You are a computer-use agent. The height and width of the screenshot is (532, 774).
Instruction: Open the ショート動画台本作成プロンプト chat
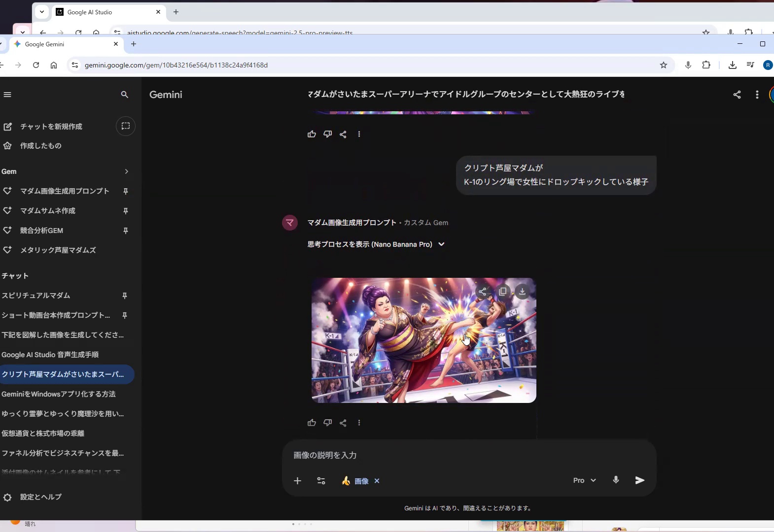click(56, 315)
